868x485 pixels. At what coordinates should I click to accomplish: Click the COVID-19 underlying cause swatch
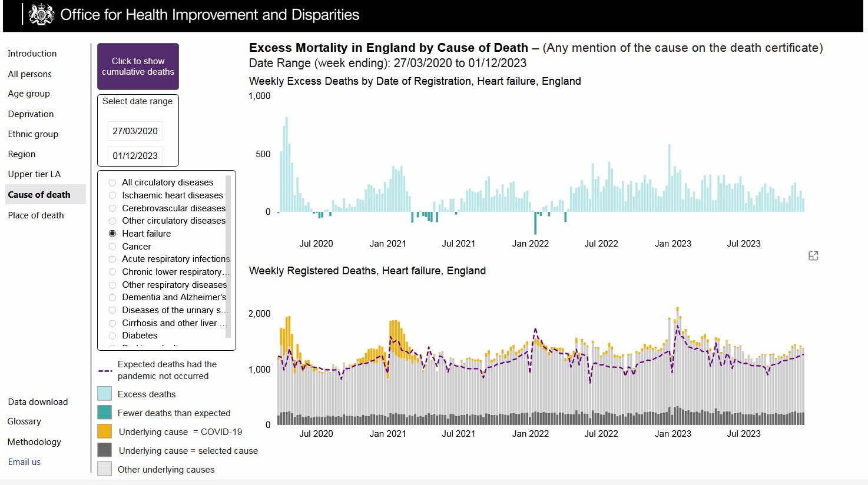click(x=104, y=431)
